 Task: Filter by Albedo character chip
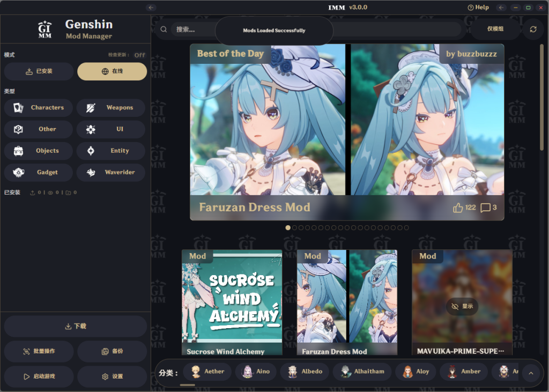coord(305,372)
